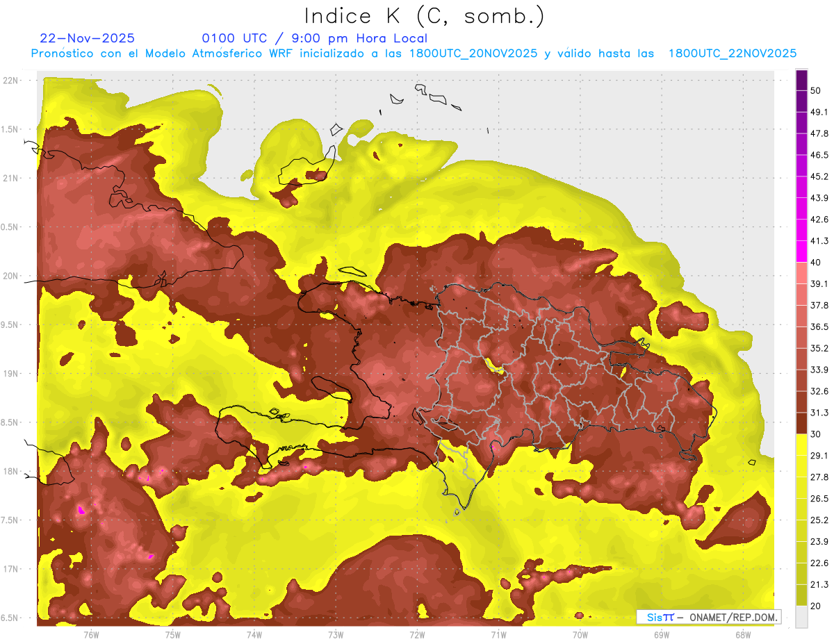Click the salmon pink band between 39.1 and 40
834x644 pixels.
click(801, 273)
